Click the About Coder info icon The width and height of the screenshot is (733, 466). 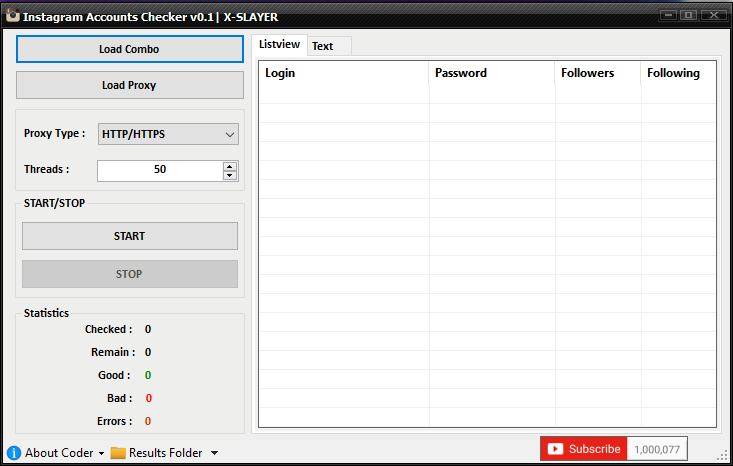click(x=14, y=453)
